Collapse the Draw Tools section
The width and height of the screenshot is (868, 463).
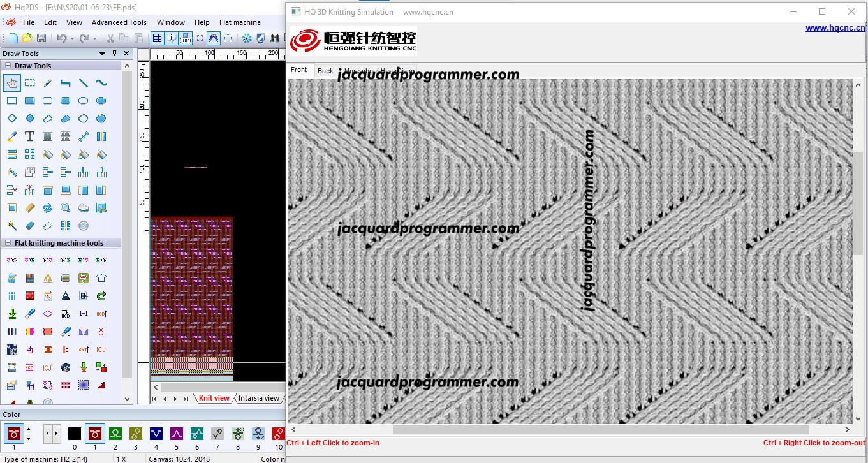coord(8,66)
